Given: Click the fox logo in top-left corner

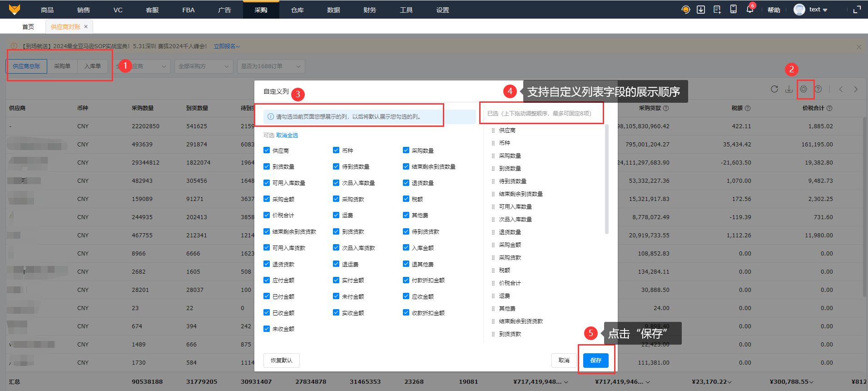Looking at the screenshot, I should point(15,9).
